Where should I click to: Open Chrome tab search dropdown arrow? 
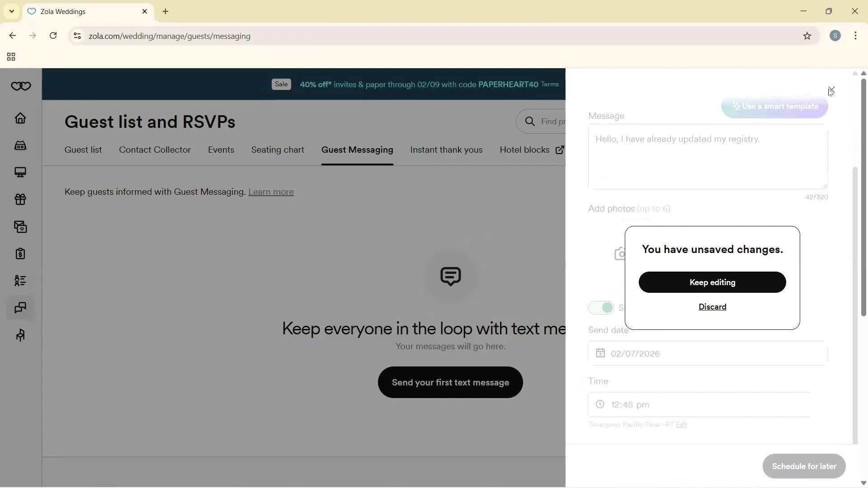point(12,11)
